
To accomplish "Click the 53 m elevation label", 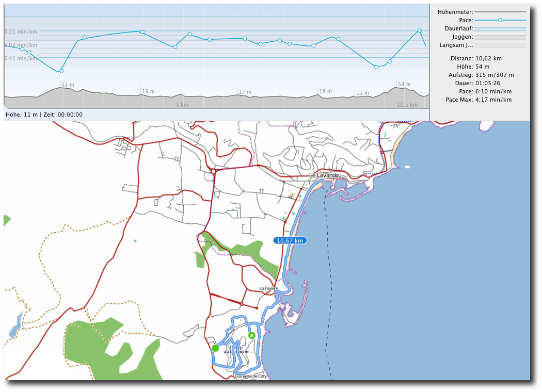I will [68, 85].
